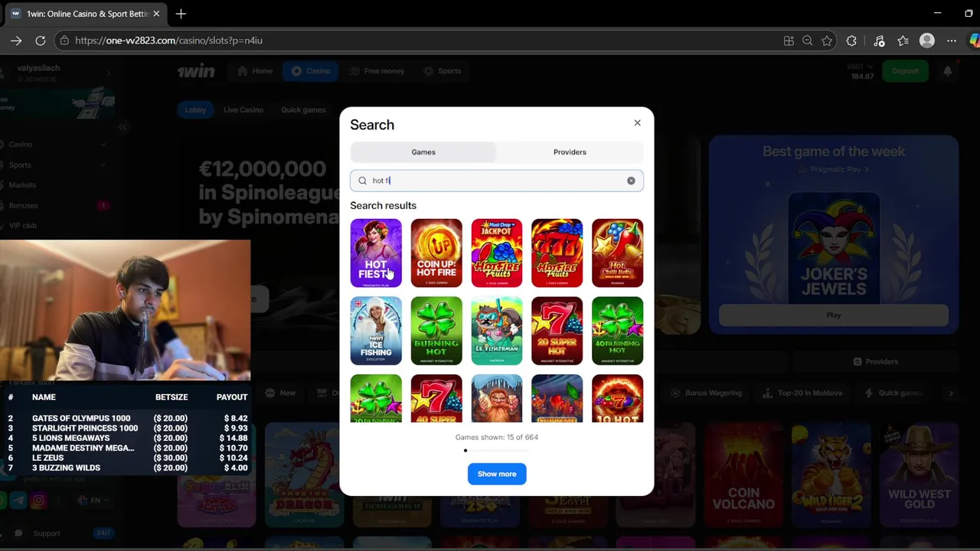Select the Top-20 in Moldova category
This screenshot has height=551, width=980.
tap(802, 393)
